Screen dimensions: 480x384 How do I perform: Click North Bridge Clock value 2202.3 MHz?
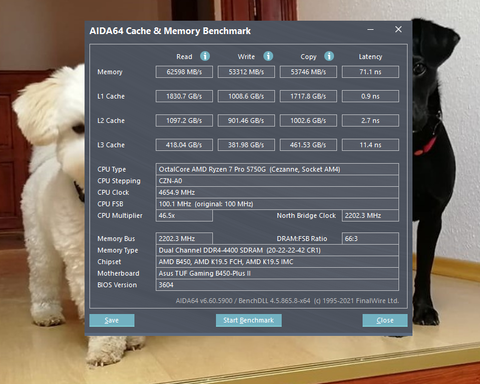[x=370, y=216]
